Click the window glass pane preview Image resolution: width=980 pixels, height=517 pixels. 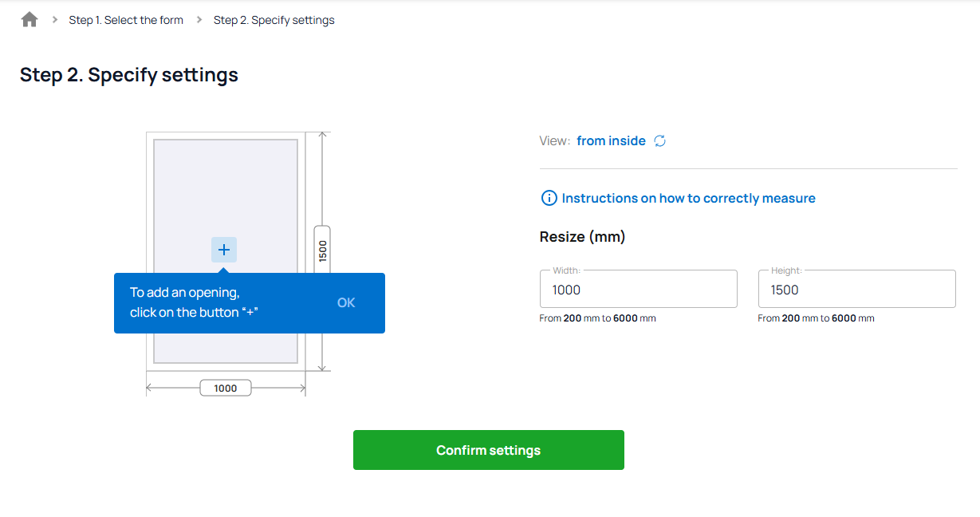[x=225, y=184]
